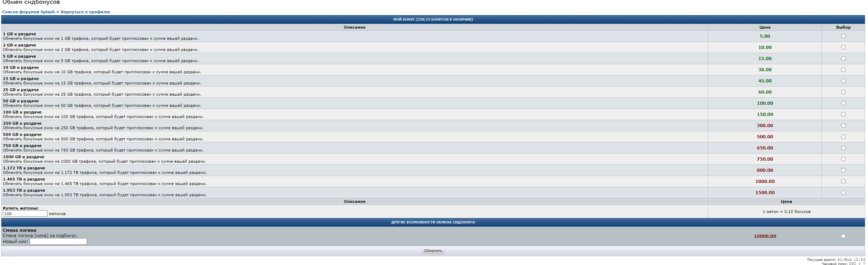Pick the 100 GB option priced 150.00
This screenshot has width=868, height=265.
843,115
